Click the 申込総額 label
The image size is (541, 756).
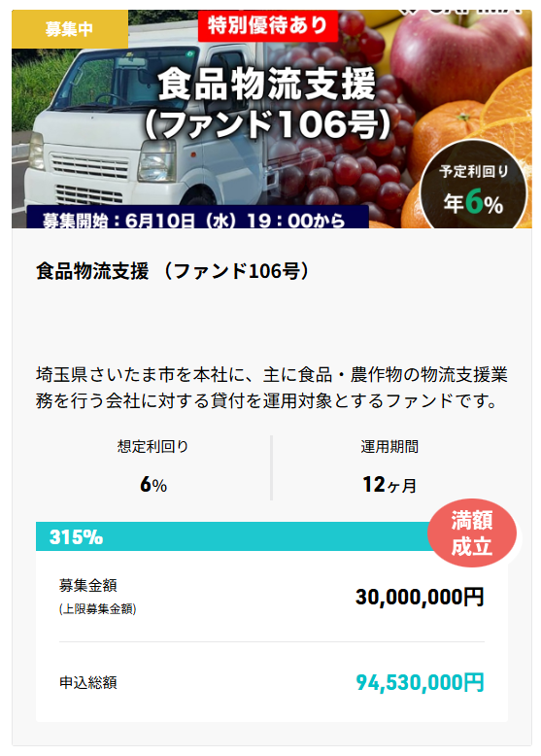click(x=88, y=683)
